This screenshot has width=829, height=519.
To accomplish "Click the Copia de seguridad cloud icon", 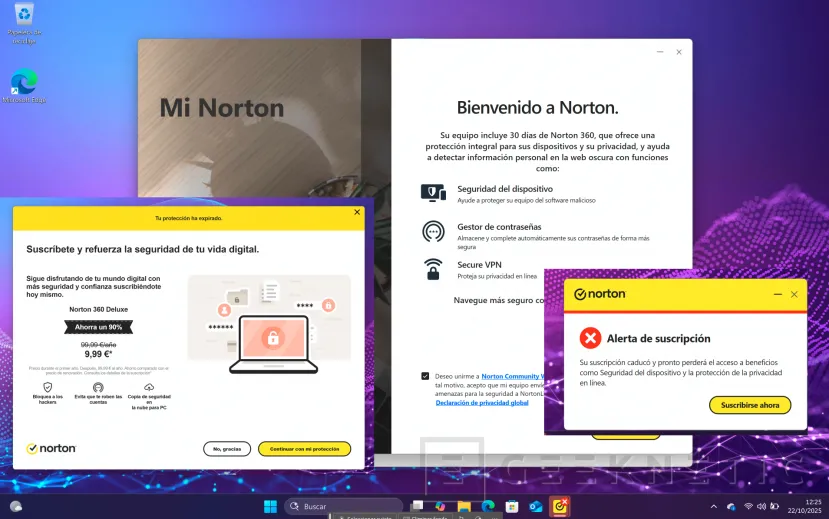I will point(149,387).
